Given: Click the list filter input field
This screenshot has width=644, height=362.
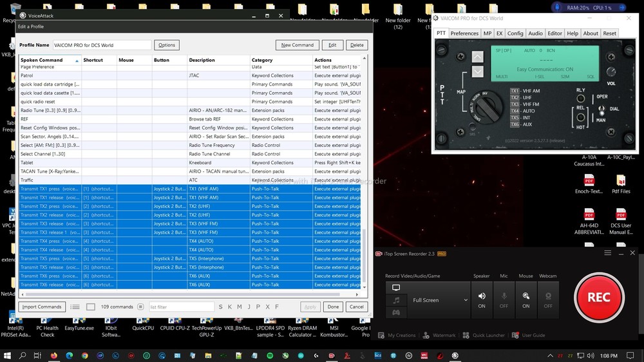Looking at the screenshot, I should tap(182, 307).
